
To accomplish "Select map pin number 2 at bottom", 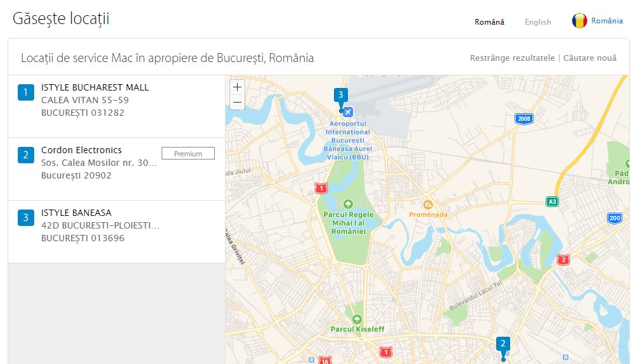I will 503,344.
